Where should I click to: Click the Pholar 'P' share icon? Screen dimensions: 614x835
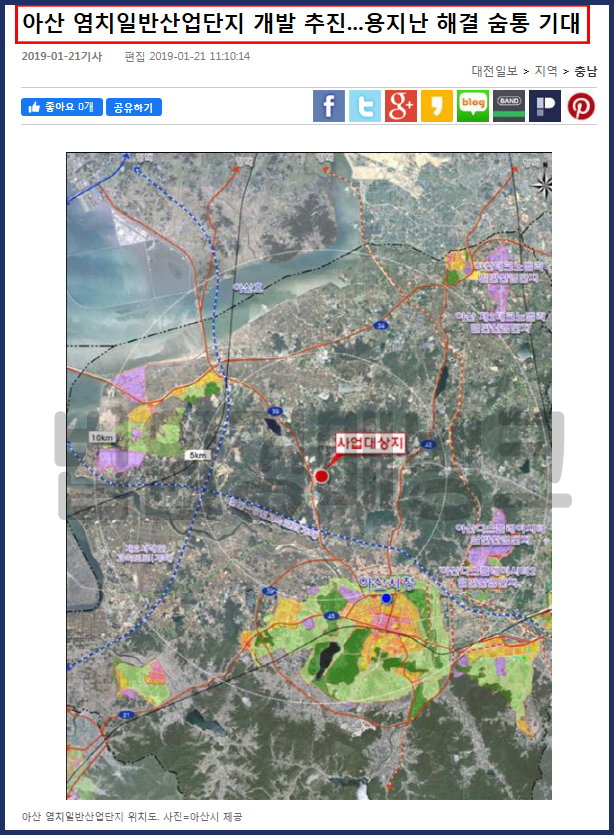click(545, 106)
